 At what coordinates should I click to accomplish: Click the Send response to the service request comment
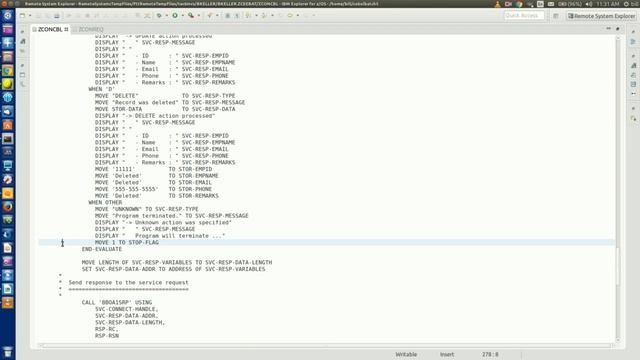(128, 282)
